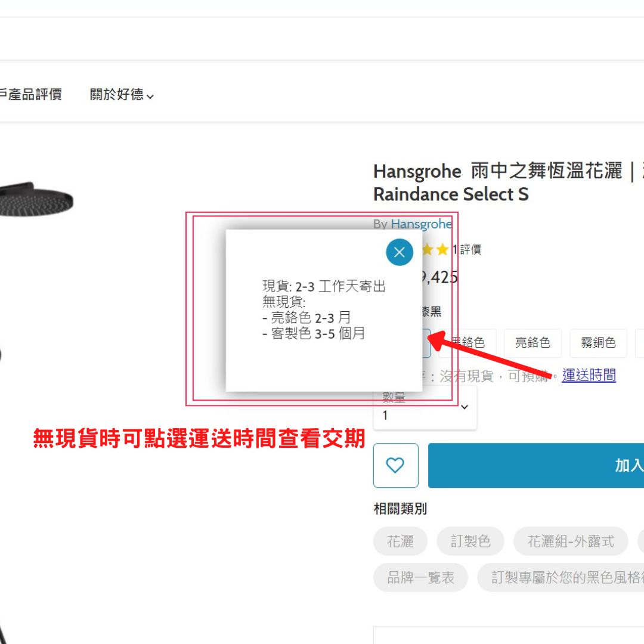Click the 品牌一覽表 category tag
Viewport: 644px width, 644px height.
pyautogui.click(x=420, y=577)
